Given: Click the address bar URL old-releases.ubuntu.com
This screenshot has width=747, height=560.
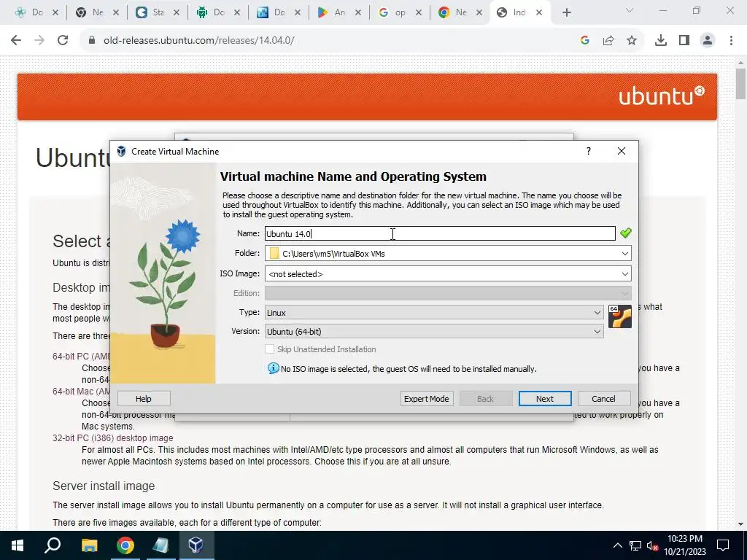Looking at the screenshot, I should tap(198, 41).
